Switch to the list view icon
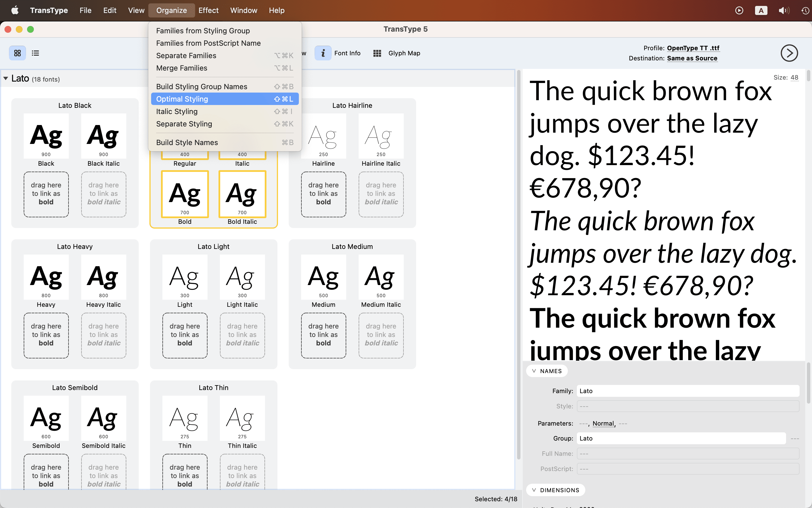812x508 pixels. tap(35, 53)
